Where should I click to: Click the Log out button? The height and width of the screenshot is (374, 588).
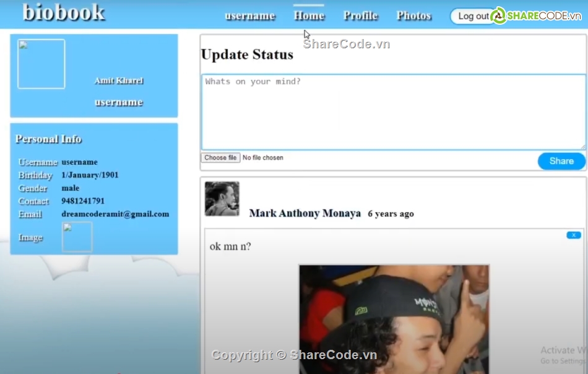(x=473, y=16)
